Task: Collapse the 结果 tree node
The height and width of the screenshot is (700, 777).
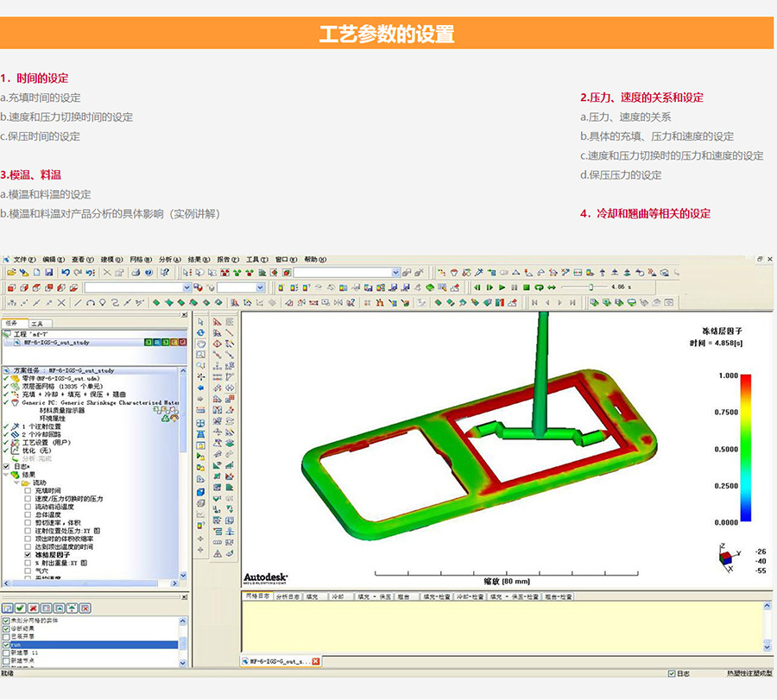Action: 6,475
